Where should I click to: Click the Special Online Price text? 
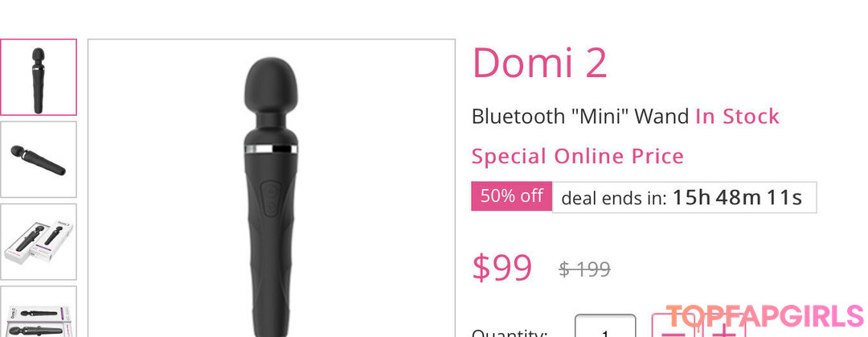pyautogui.click(x=577, y=156)
